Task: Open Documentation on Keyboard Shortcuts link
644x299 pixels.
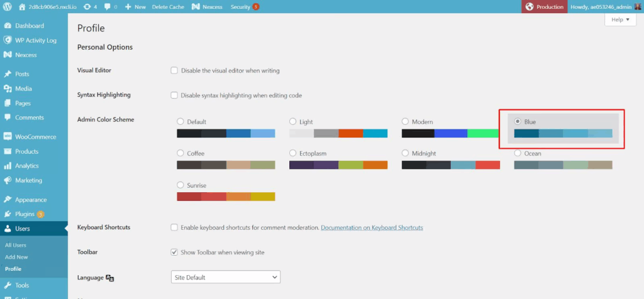Action: [372, 227]
